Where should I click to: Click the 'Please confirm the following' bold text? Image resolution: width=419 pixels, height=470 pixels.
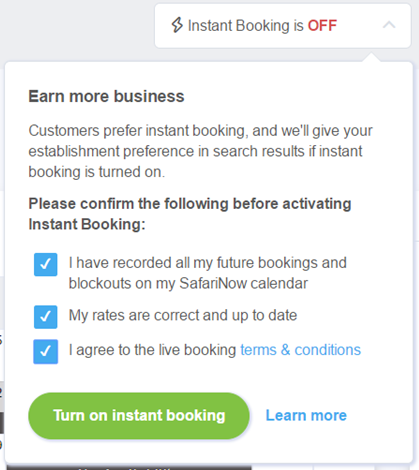190,214
